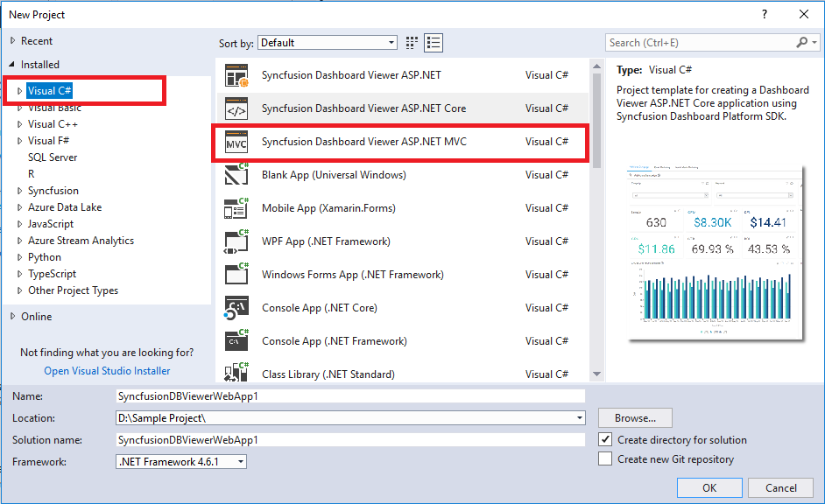This screenshot has height=504, width=825.
Task: Click the Blank App (Universal Windows) icon
Action: coord(236,175)
